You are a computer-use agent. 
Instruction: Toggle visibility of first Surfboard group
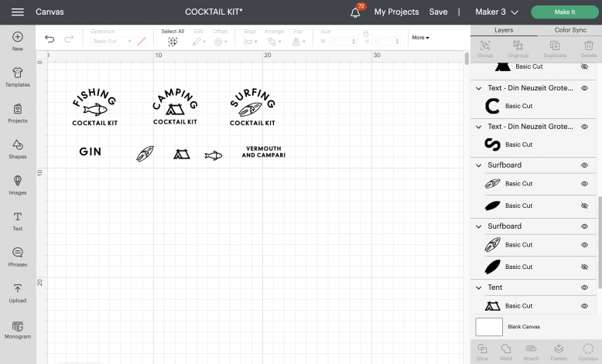[584, 165]
